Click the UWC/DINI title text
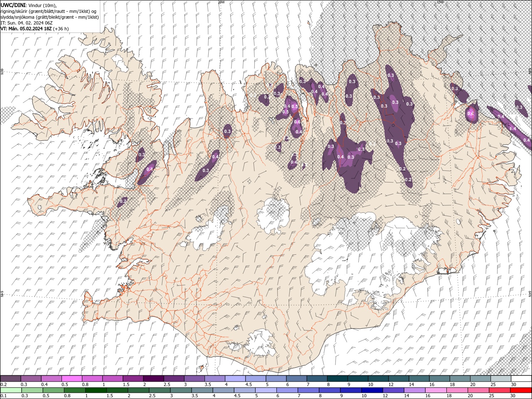This screenshot has height=399, width=532. (13, 5)
